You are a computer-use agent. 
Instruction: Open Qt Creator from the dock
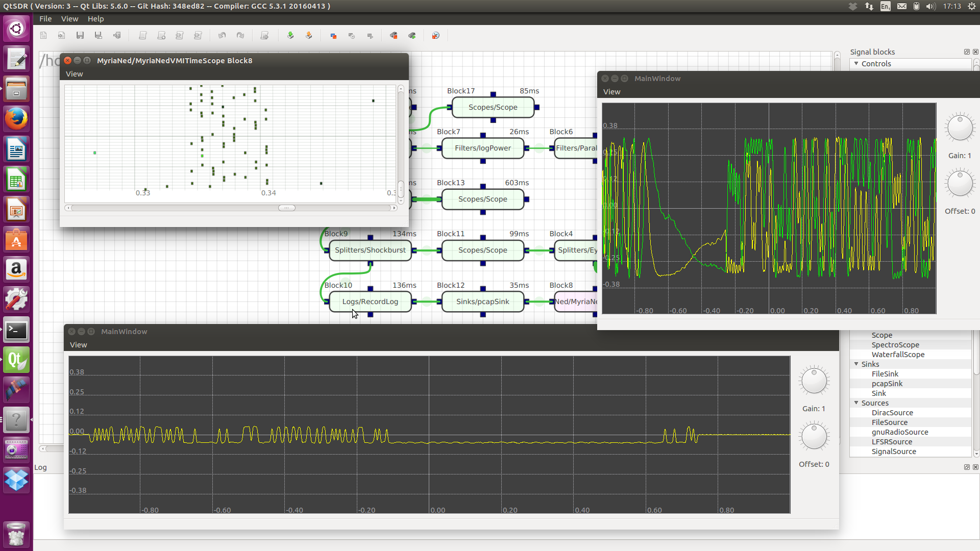click(x=16, y=360)
